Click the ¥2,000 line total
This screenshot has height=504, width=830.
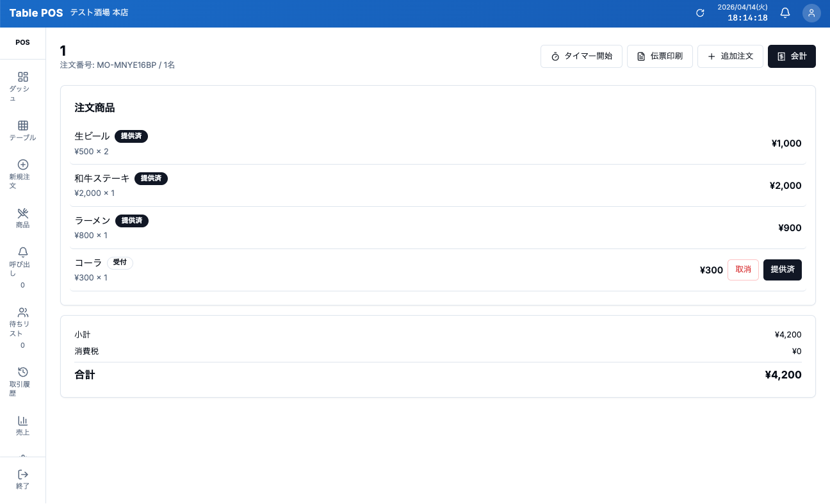[x=786, y=186]
